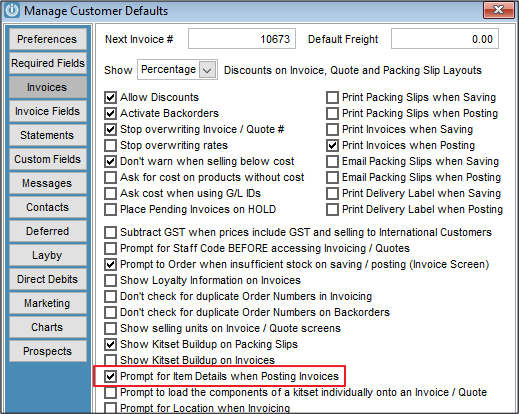519x414 pixels.
Task: Enable Show Loyalty Information on Invoices
Action: pyautogui.click(x=110, y=280)
